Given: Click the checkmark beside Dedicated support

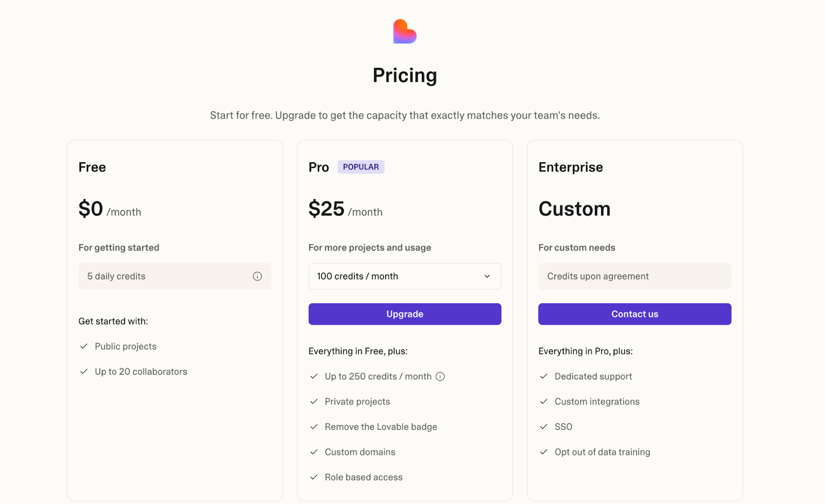Looking at the screenshot, I should [543, 376].
